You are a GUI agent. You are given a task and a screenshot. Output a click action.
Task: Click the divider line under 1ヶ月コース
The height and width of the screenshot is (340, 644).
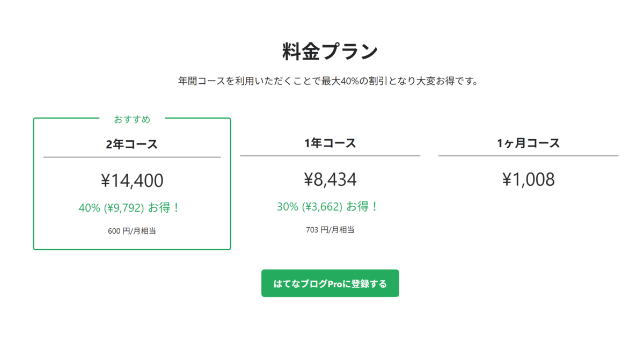pyautogui.click(x=528, y=156)
